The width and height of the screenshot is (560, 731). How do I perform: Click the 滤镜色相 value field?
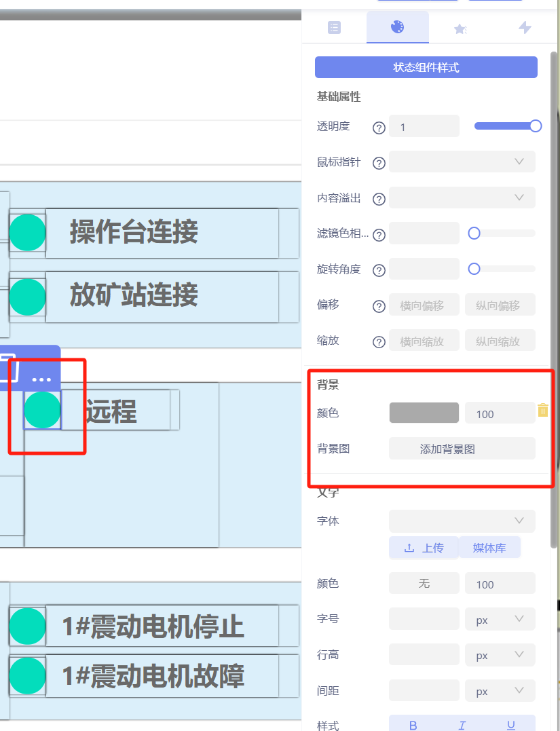click(424, 233)
